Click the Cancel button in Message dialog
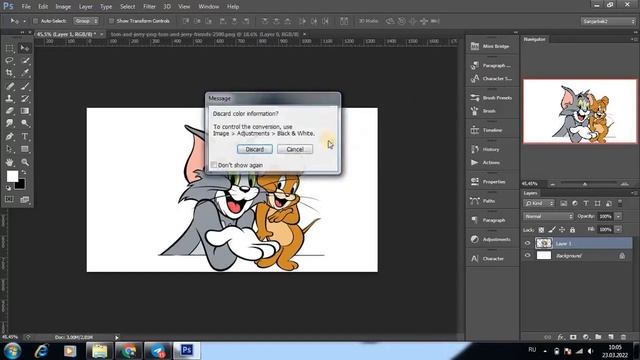The width and height of the screenshot is (640, 360). tap(295, 149)
